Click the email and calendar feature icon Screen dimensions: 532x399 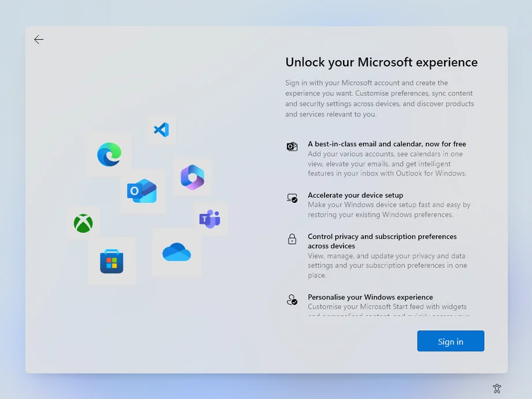(292, 146)
